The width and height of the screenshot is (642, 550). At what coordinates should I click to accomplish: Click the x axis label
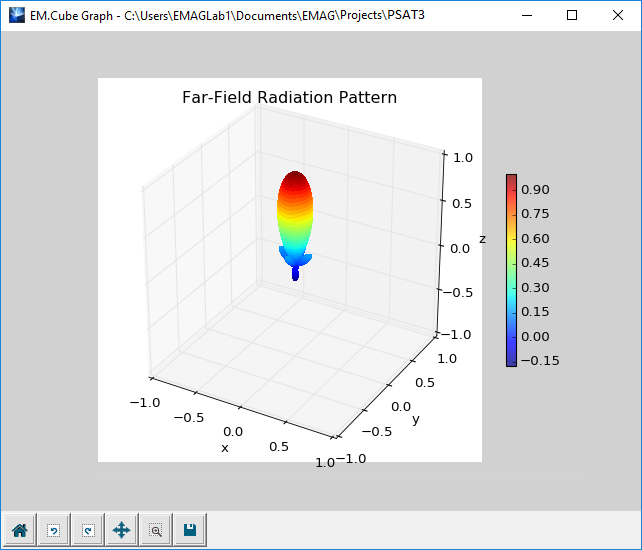tap(224, 447)
